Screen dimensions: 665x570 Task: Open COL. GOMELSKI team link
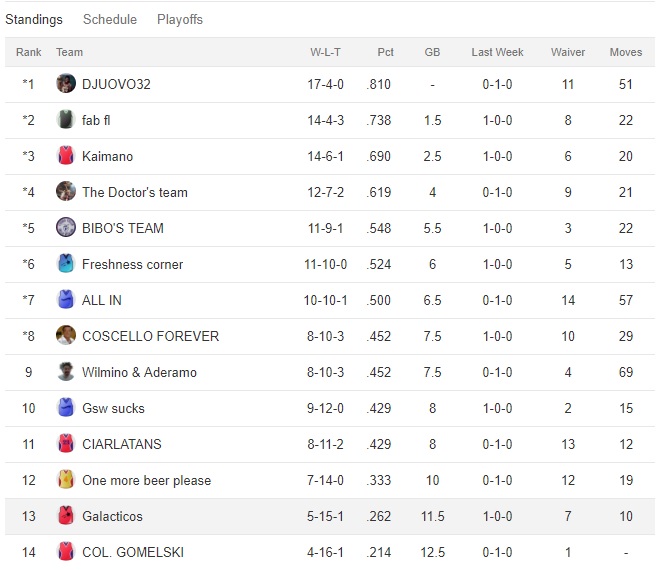point(133,552)
